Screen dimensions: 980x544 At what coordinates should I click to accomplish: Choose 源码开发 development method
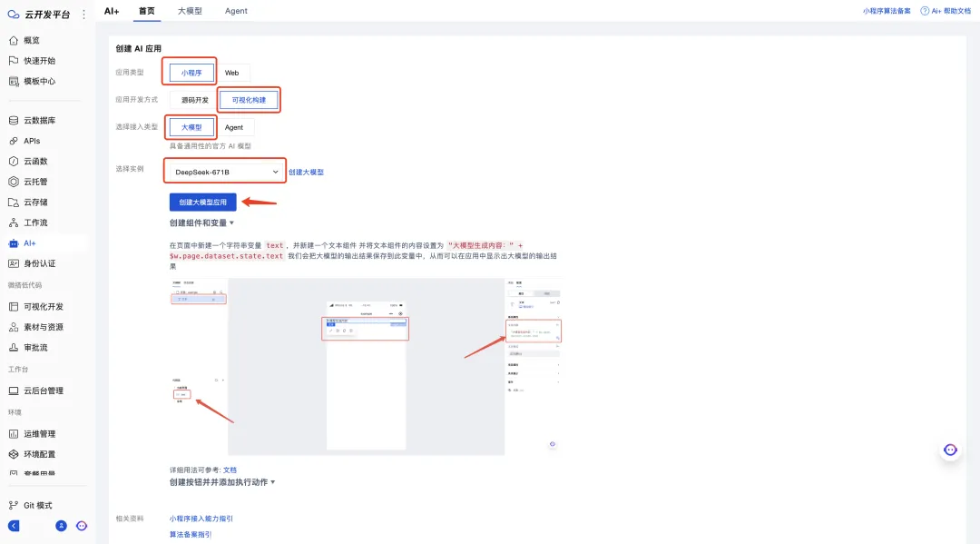195,100
